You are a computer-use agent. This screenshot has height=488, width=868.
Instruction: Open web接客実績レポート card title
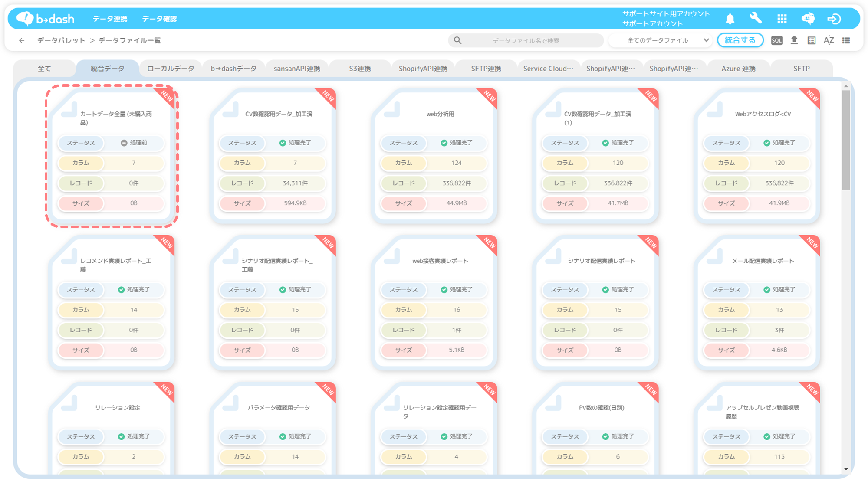[440, 261]
